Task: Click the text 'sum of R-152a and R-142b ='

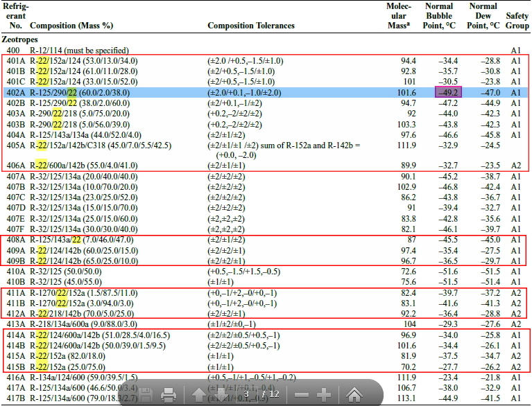Action: tap(310, 145)
